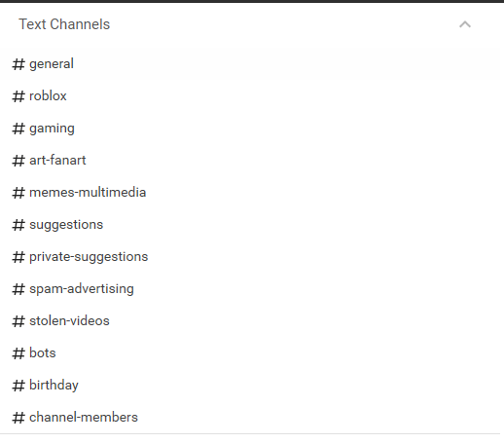The height and width of the screenshot is (444, 504).
Task: Switch to spam-advertising channel
Action: coord(250,289)
